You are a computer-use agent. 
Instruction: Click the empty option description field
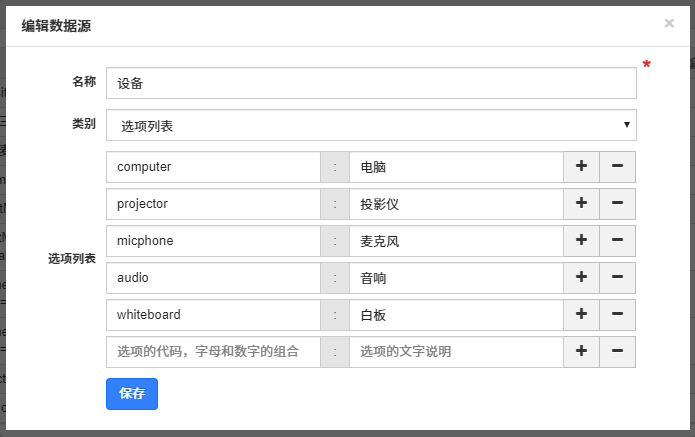point(456,352)
